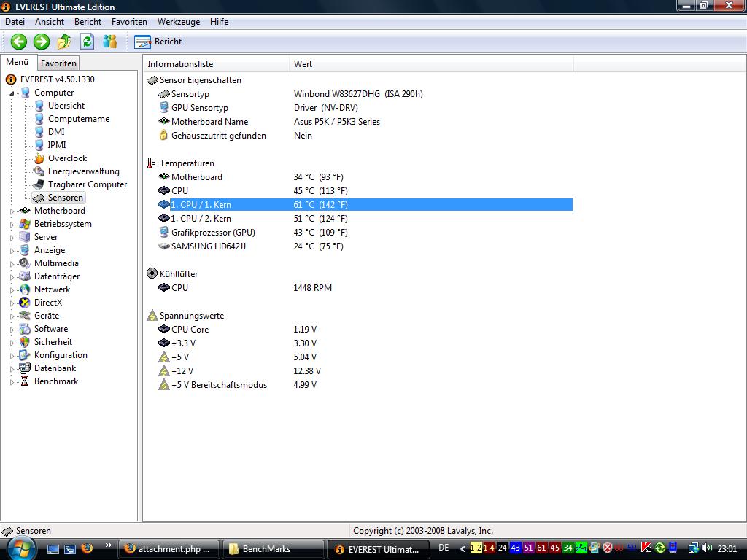
Task: Expand the Software tree node
Action: click(12, 329)
